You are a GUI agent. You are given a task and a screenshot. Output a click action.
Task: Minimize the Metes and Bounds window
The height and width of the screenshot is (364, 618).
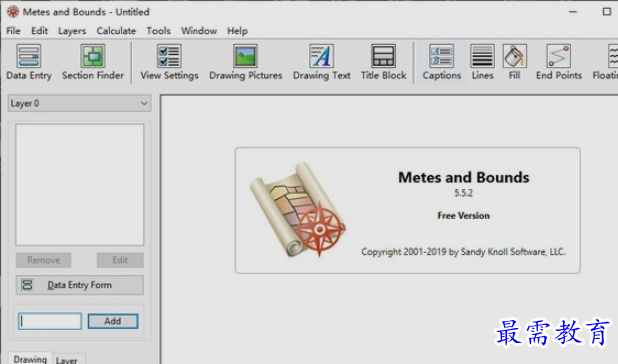pos(573,12)
